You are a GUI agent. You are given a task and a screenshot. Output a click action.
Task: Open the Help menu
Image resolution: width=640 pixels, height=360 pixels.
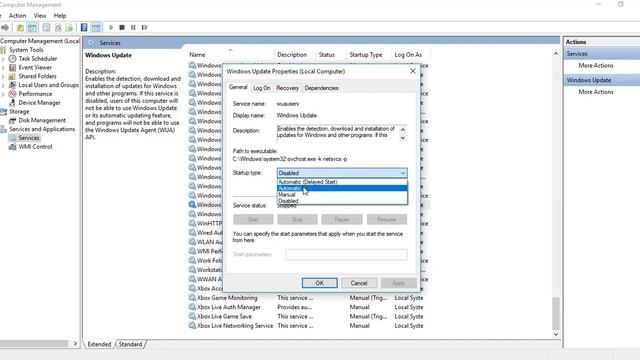60,16
